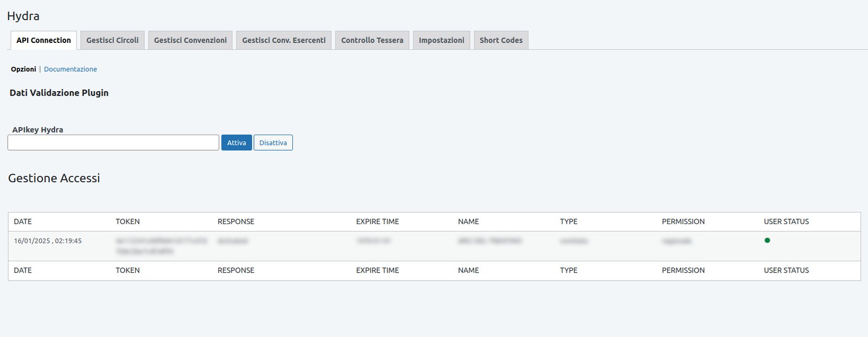The height and width of the screenshot is (337, 868).
Task: Click the green user status dot
Action: (767, 240)
